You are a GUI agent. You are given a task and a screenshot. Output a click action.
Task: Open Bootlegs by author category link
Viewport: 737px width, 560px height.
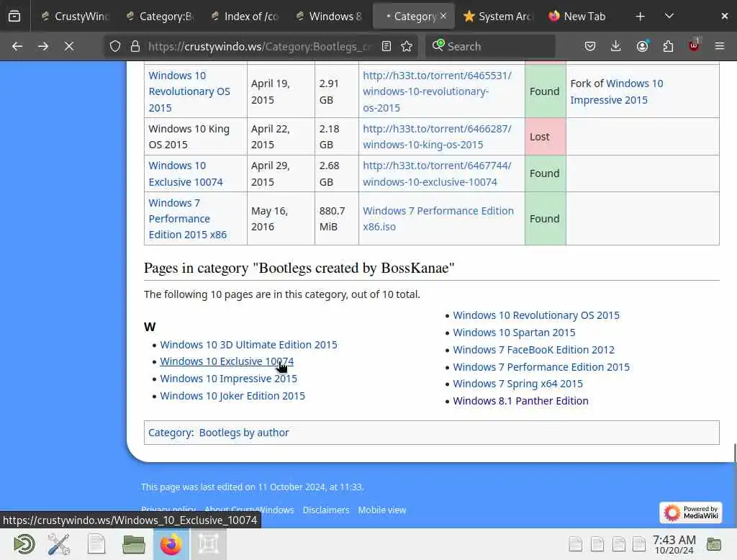tap(244, 433)
